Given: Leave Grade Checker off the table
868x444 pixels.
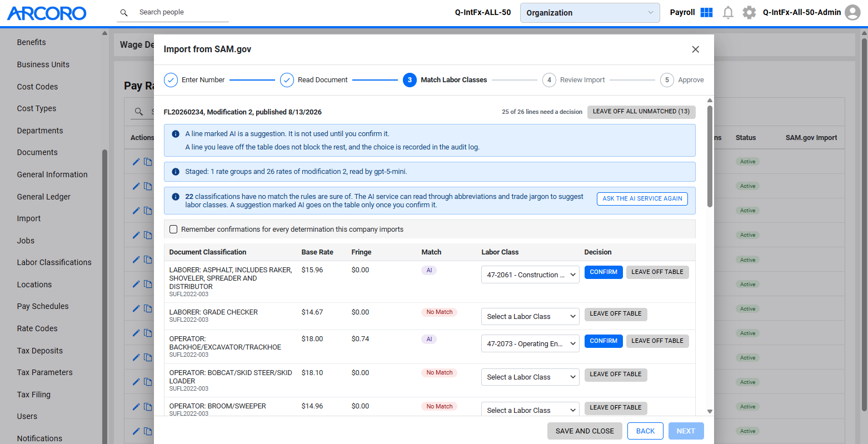Looking at the screenshot, I should coord(616,314).
